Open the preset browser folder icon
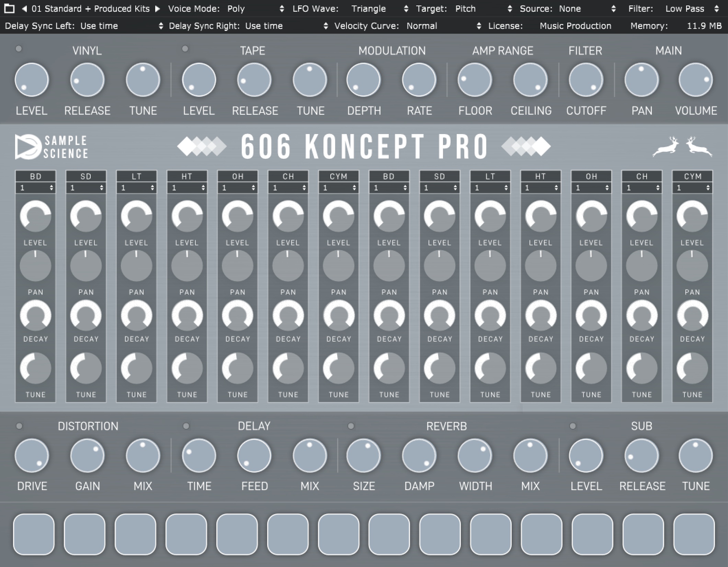728x567 pixels. (9, 9)
